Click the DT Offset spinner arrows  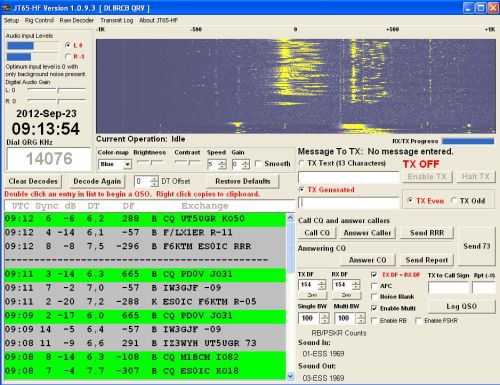[154, 181]
